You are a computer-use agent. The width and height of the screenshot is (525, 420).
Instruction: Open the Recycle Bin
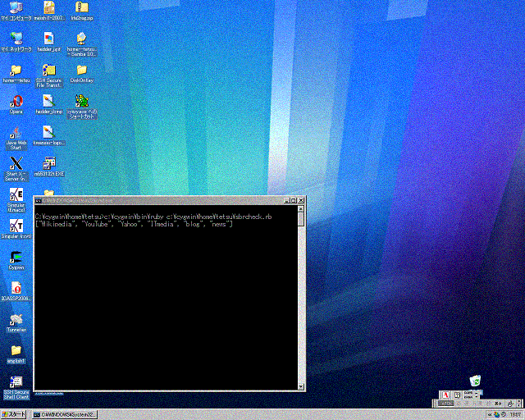(x=475, y=381)
